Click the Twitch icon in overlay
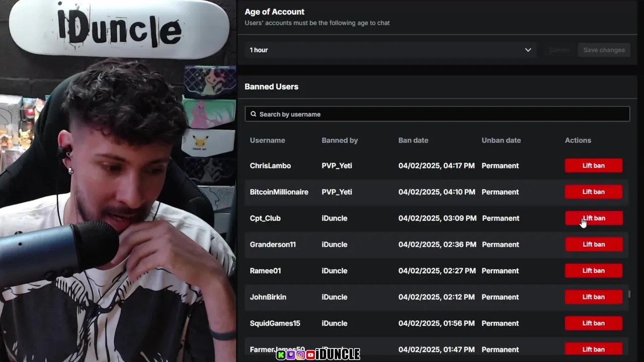The height and width of the screenshot is (362, 644). click(291, 355)
